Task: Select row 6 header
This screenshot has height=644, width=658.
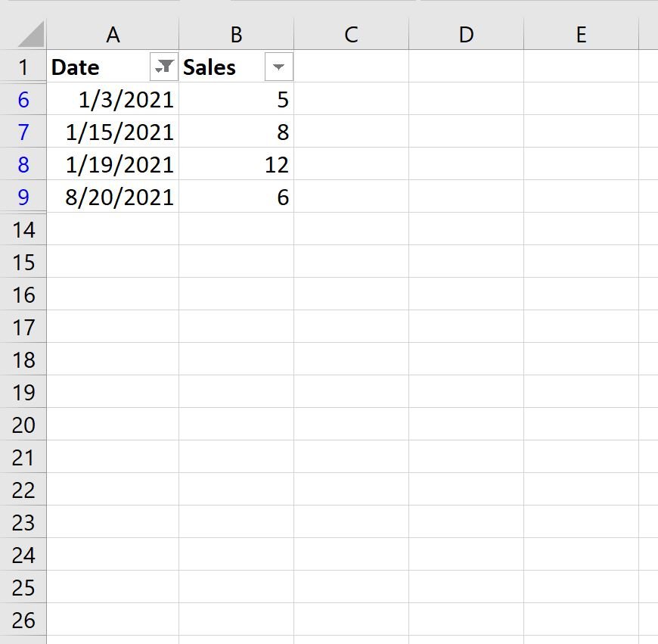Action: (23, 99)
